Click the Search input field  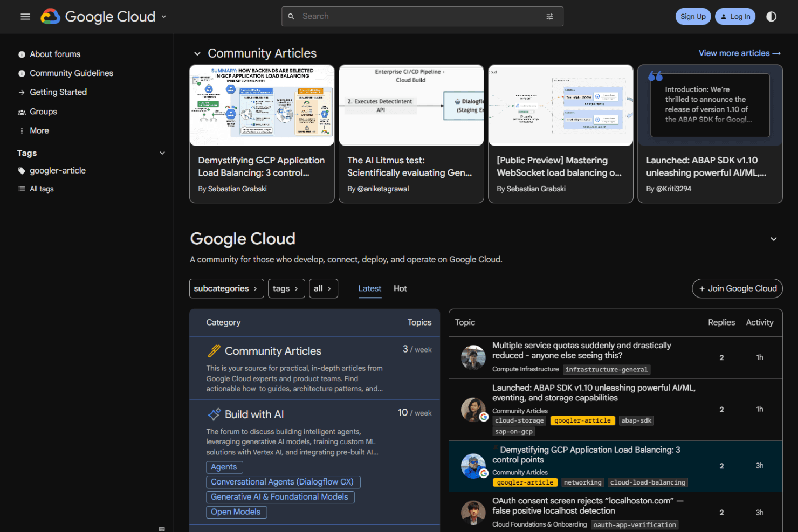(x=422, y=17)
